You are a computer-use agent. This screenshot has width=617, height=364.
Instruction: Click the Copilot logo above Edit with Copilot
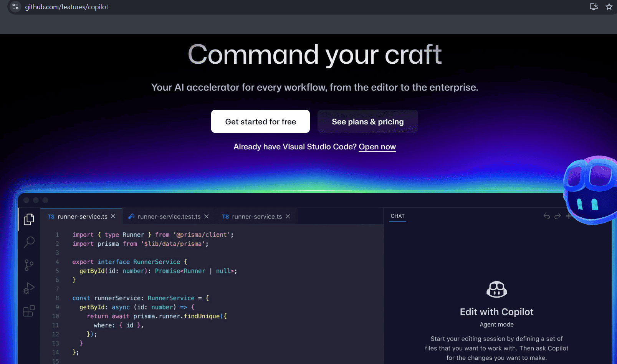(x=496, y=290)
